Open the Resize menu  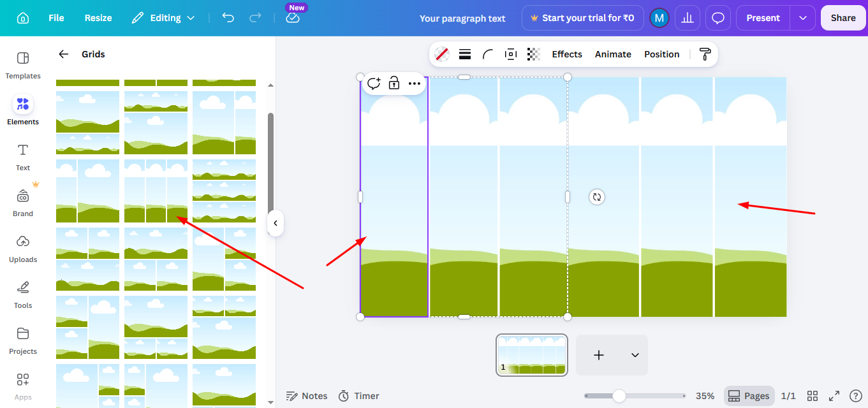[x=98, y=18]
